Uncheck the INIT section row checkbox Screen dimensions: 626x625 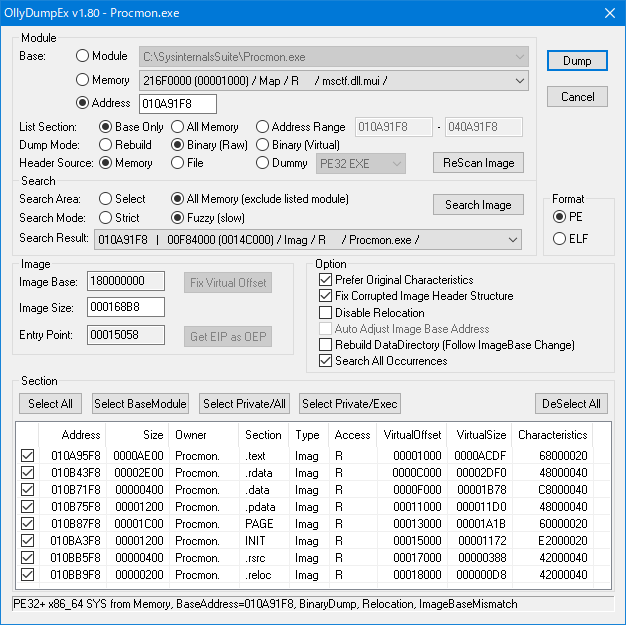tap(28, 541)
